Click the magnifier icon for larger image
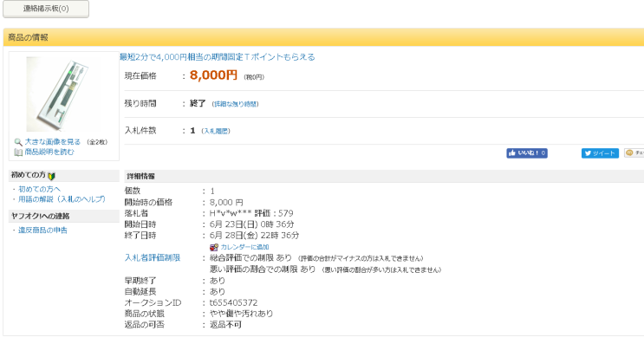 17,142
